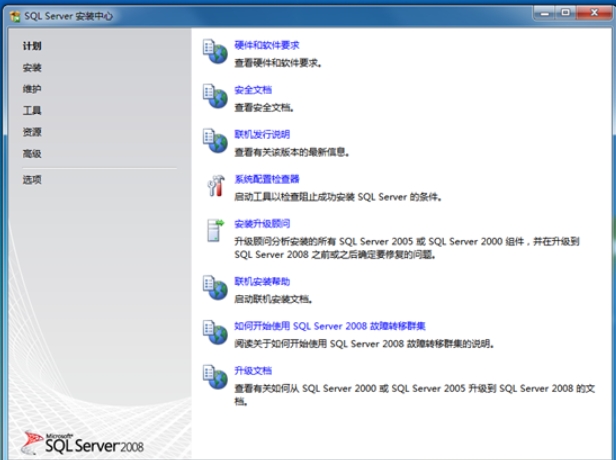Open the 安装升级顾问 link
This screenshot has height=460, width=616.
(262, 224)
